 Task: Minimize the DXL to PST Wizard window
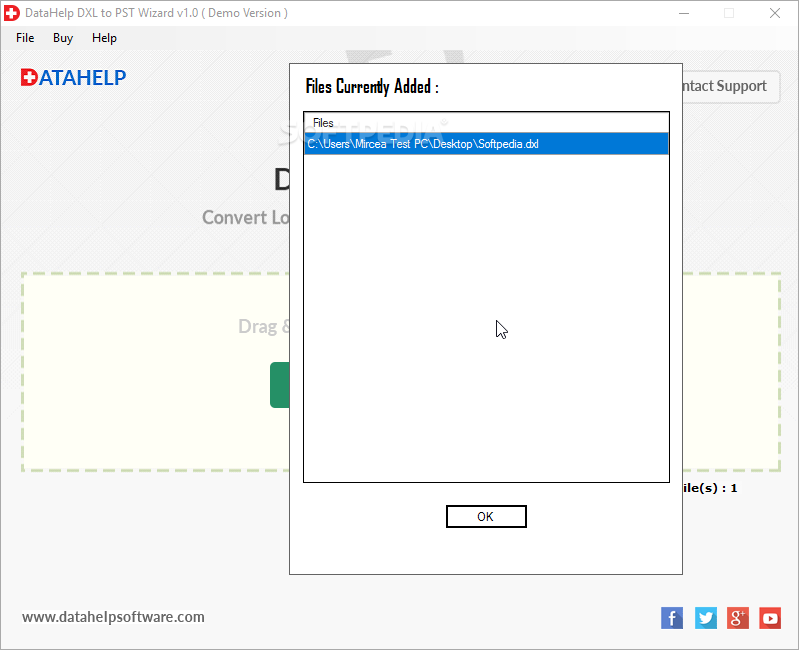[x=684, y=13]
